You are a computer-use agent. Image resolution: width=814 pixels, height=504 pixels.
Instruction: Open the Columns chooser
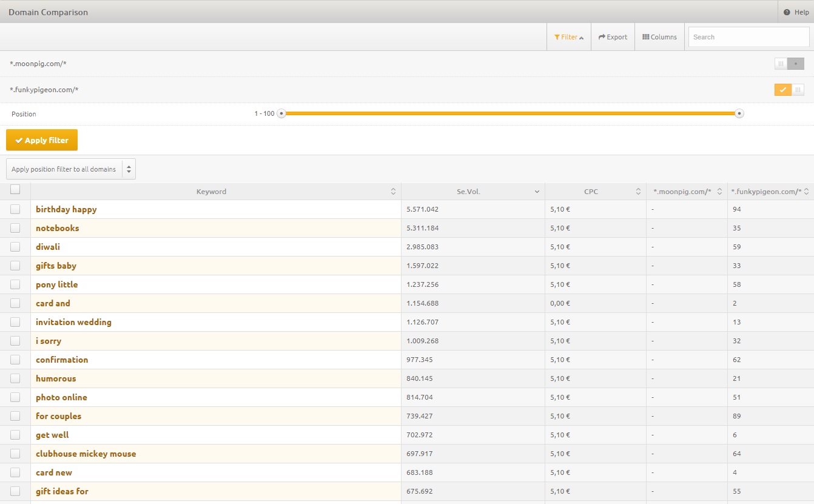coord(659,37)
